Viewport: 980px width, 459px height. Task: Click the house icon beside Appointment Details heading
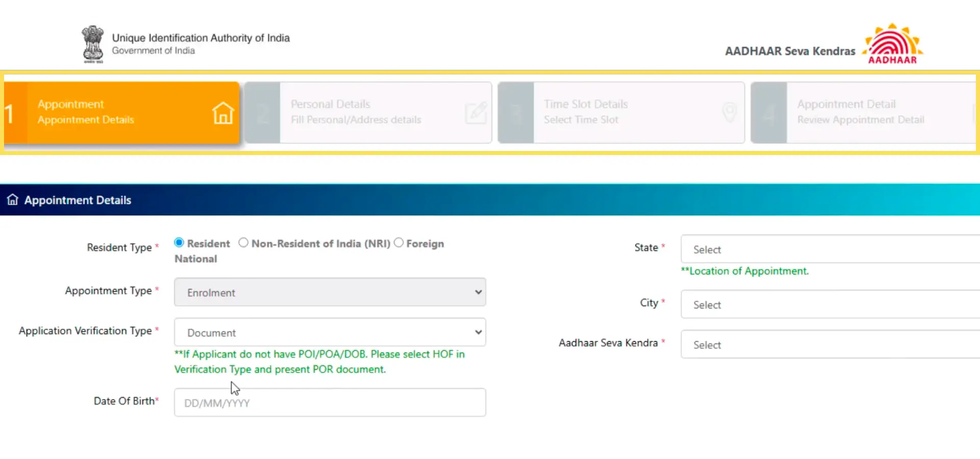click(x=13, y=199)
